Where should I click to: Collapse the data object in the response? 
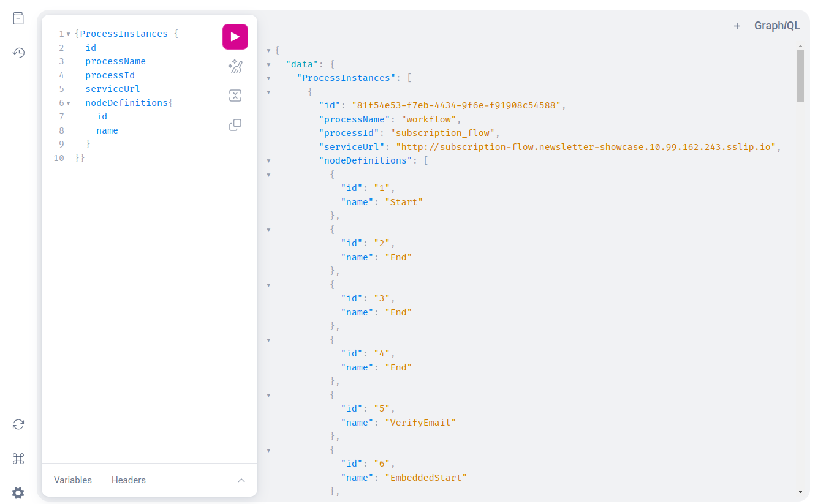click(x=268, y=64)
